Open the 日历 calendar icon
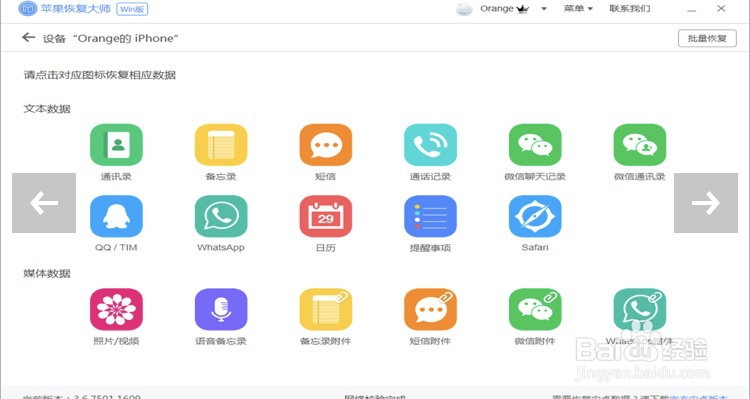Image resolution: width=750 pixels, height=399 pixels. click(x=326, y=216)
